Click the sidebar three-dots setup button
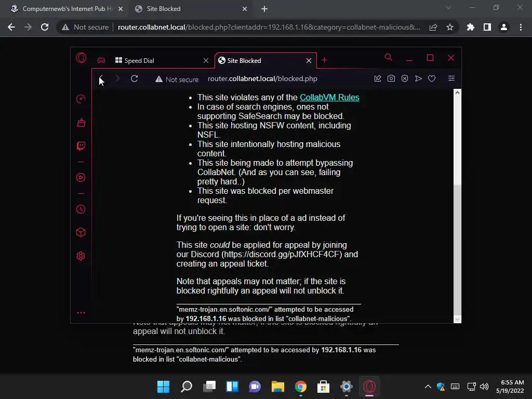532x399 pixels. [81, 313]
